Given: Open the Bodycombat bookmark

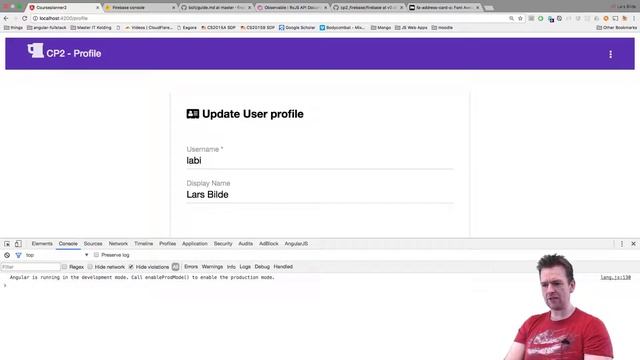Looking at the screenshot, I should point(342,28).
